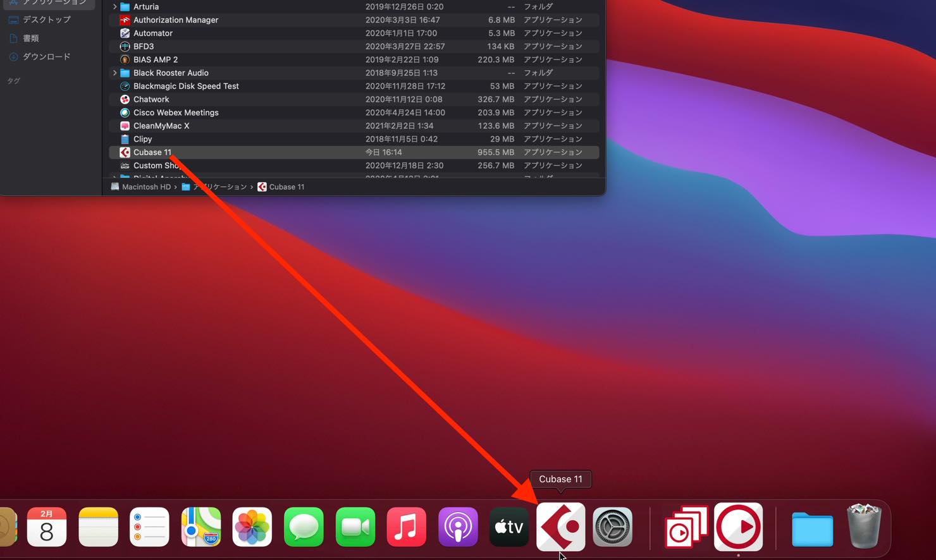Expand the Black Rooster Audio folder
This screenshot has height=560, width=936.
tap(114, 73)
